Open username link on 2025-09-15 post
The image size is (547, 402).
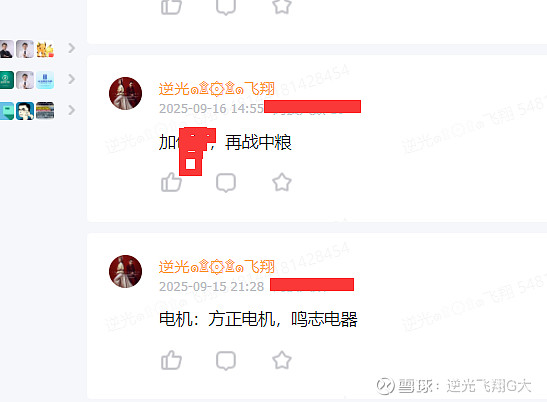point(217,267)
